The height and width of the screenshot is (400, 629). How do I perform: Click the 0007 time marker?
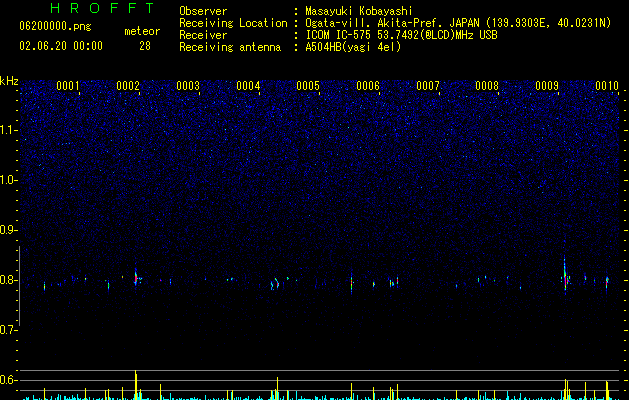tap(428, 86)
